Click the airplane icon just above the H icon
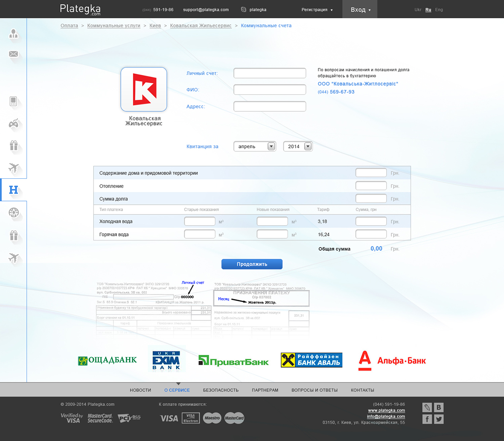The height and width of the screenshot is (441, 504). [14, 168]
